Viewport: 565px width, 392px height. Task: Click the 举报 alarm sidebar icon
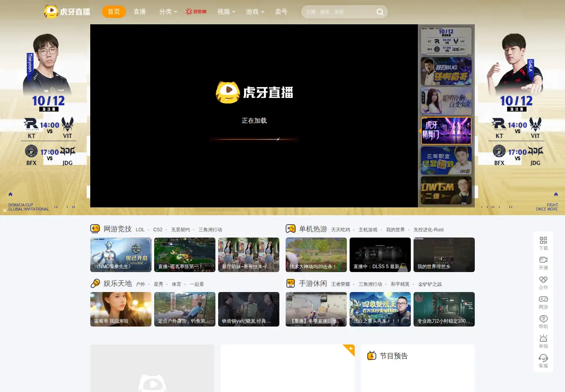click(543, 338)
